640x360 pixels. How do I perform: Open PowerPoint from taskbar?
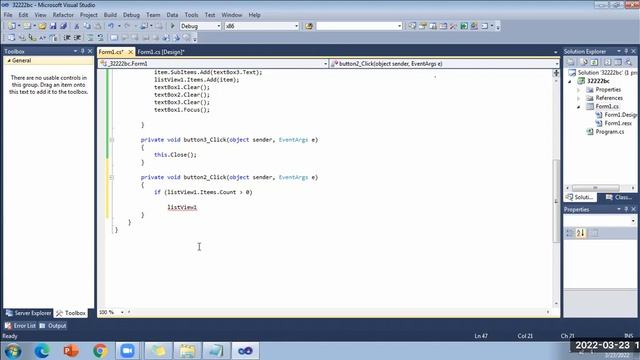(x=71, y=351)
